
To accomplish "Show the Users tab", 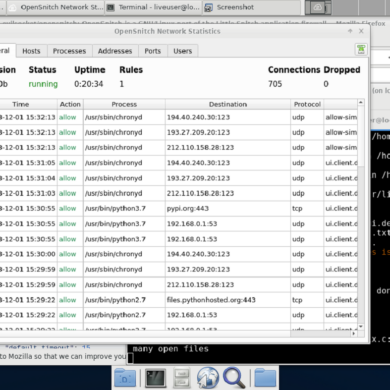I will pyautogui.click(x=183, y=51).
